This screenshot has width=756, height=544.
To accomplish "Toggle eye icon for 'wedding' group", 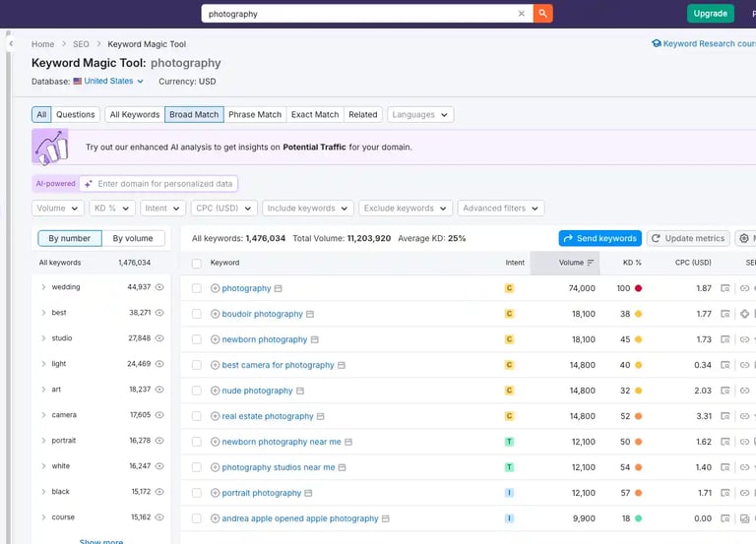I will tap(159, 286).
